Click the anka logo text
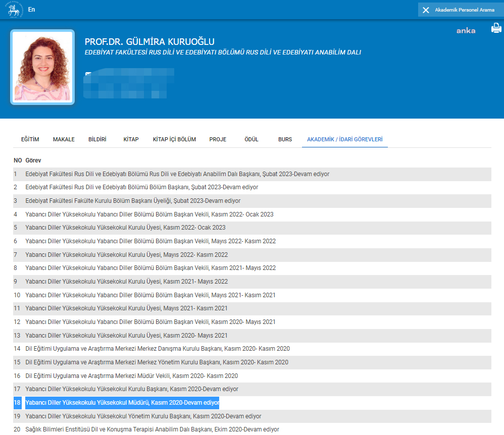The image size is (504, 435). [466, 31]
